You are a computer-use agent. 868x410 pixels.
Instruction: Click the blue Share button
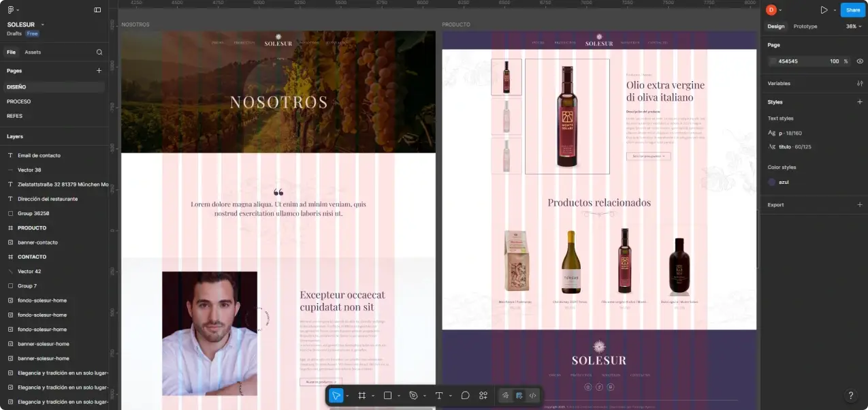coord(853,10)
